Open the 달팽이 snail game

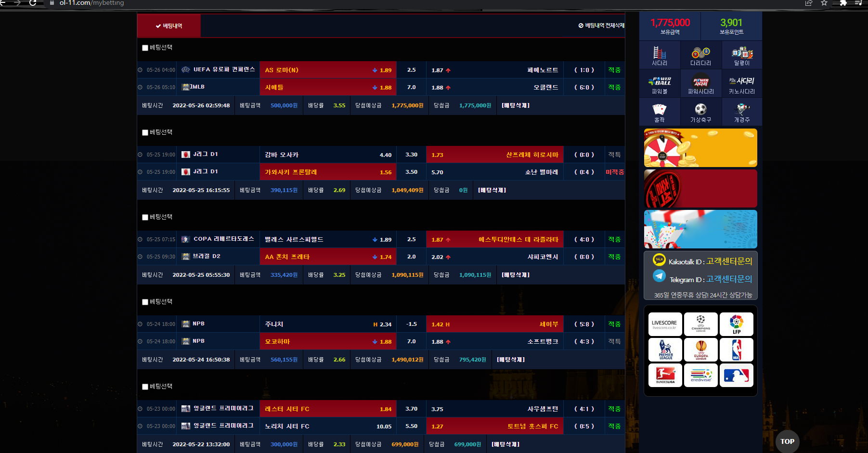point(742,55)
